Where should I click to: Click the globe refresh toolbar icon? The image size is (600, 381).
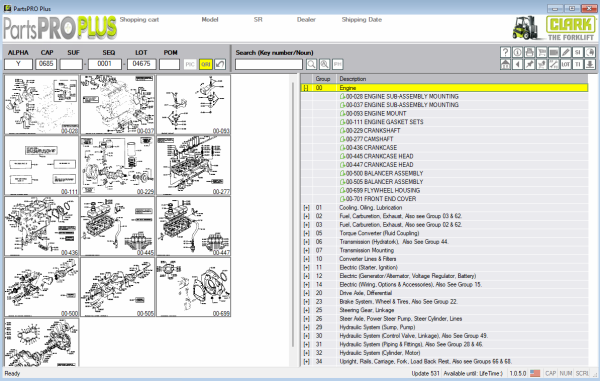(x=590, y=52)
